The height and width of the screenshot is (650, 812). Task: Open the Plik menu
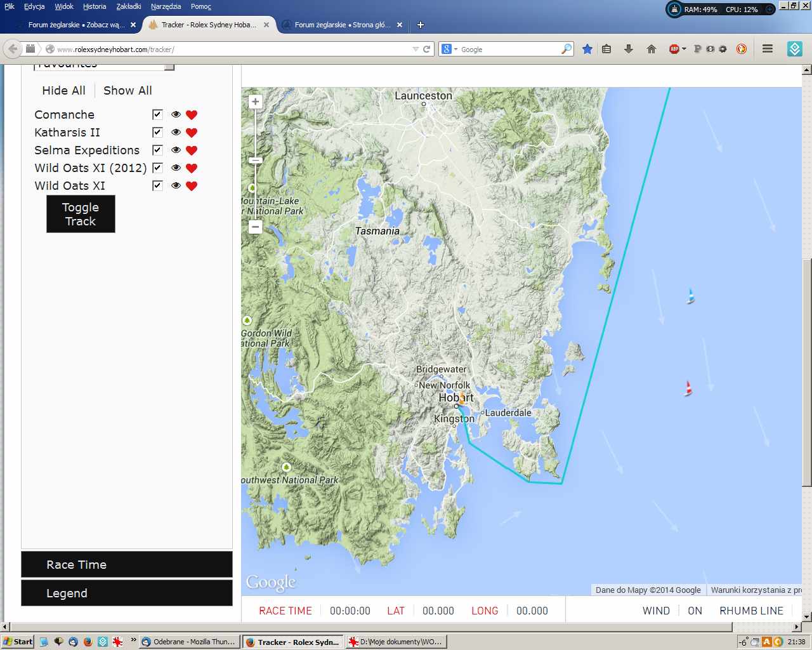(x=10, y=6)
